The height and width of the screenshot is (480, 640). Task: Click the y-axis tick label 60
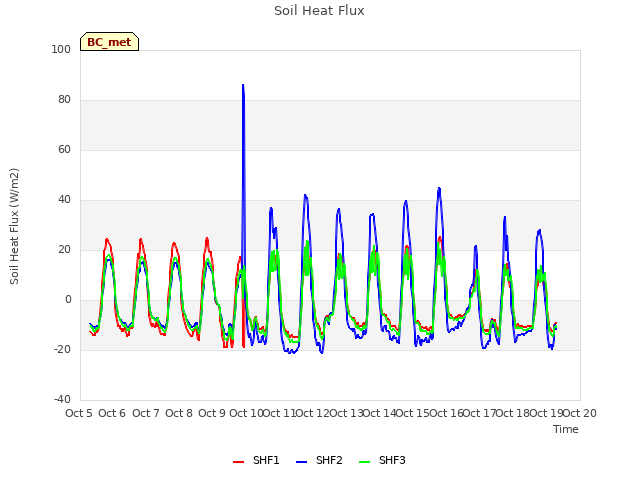point(64,149)
